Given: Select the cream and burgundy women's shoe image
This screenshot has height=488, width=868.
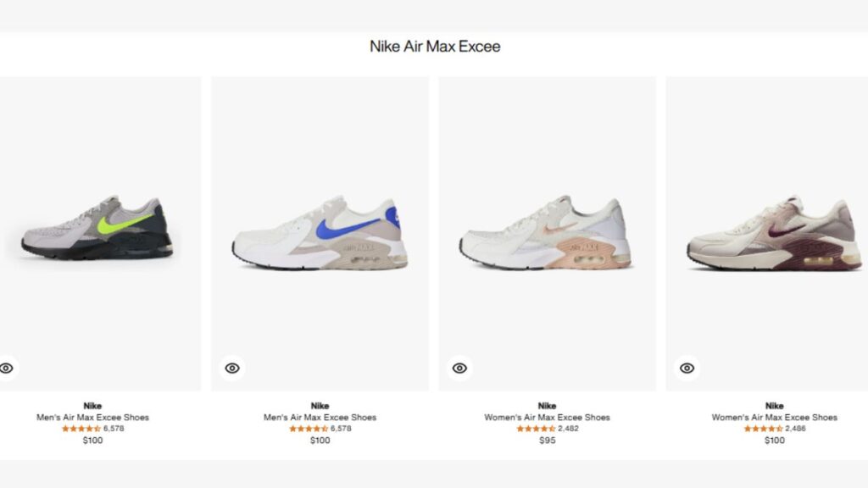Looking at the screenshot, I should (773, 235).
